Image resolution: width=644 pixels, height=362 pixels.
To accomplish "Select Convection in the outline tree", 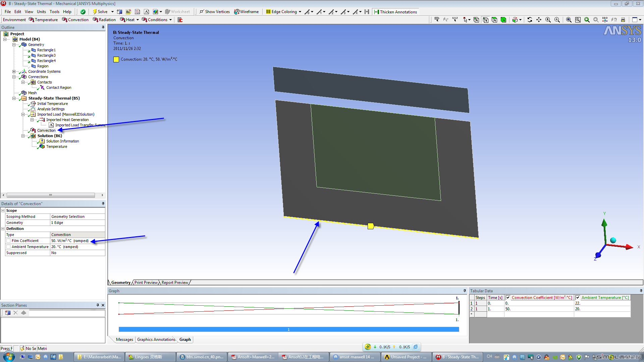I will coord(46,130).
